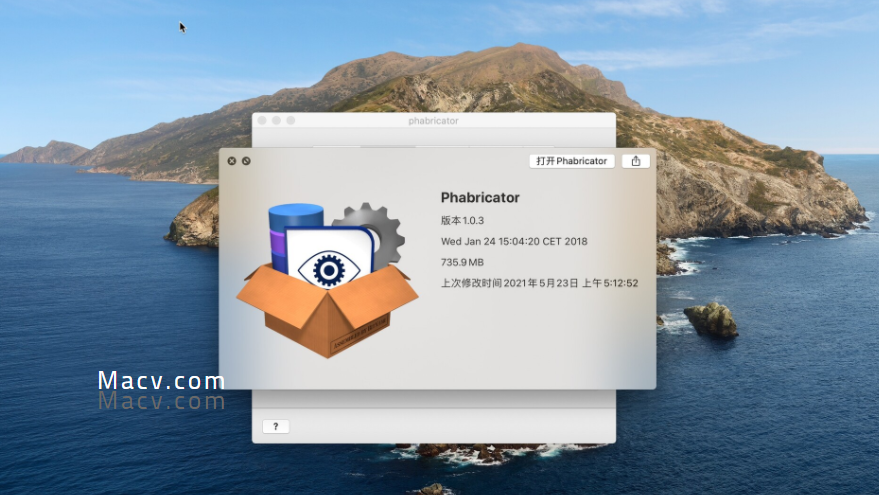This screenshot has height=495, width=879.
Task: Close the Quick Look preview panel
Action: (x=232, y=161)
